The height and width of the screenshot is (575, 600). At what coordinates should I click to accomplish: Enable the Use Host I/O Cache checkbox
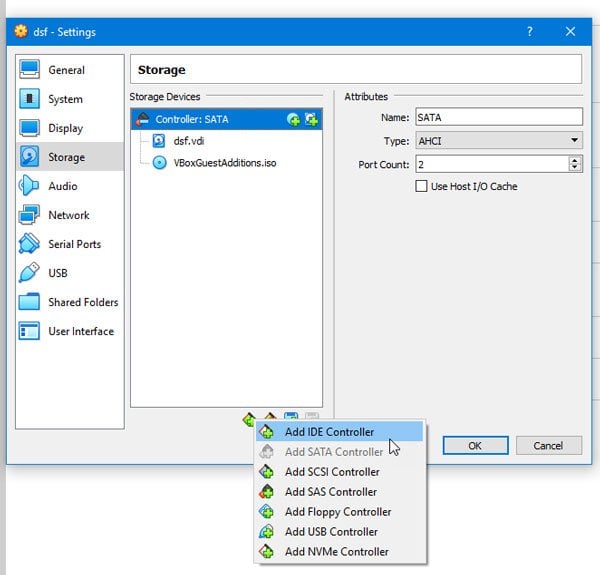(x=421, y=186)
